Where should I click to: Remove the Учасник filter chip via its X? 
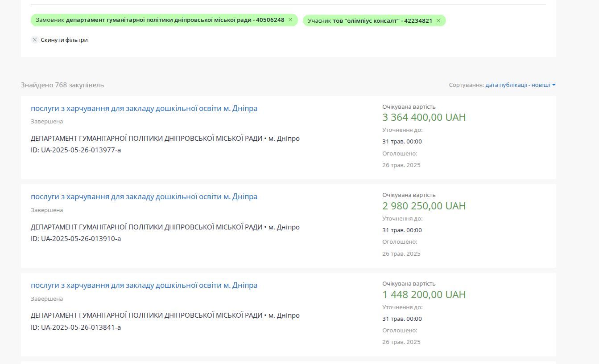coord(438,20)
